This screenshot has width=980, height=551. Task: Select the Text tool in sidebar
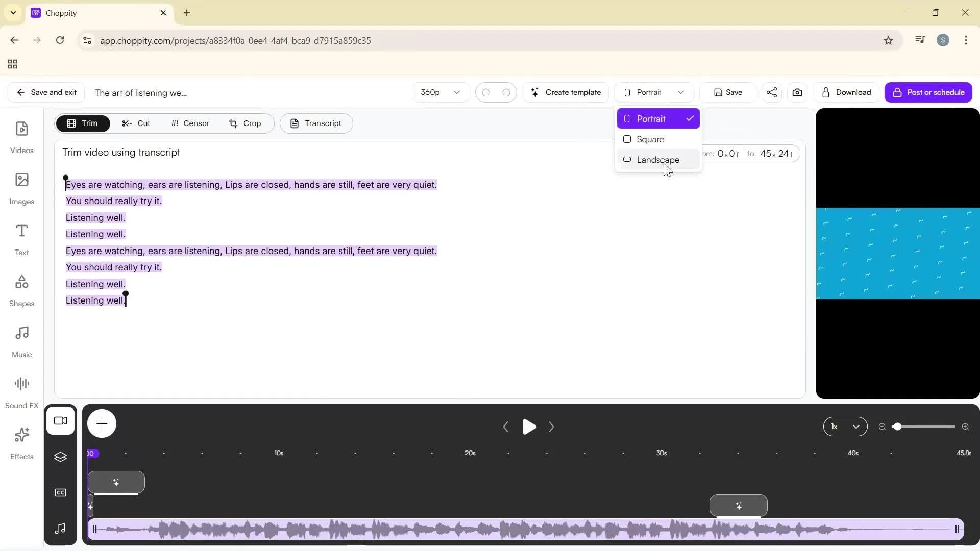tap(21, 239)
